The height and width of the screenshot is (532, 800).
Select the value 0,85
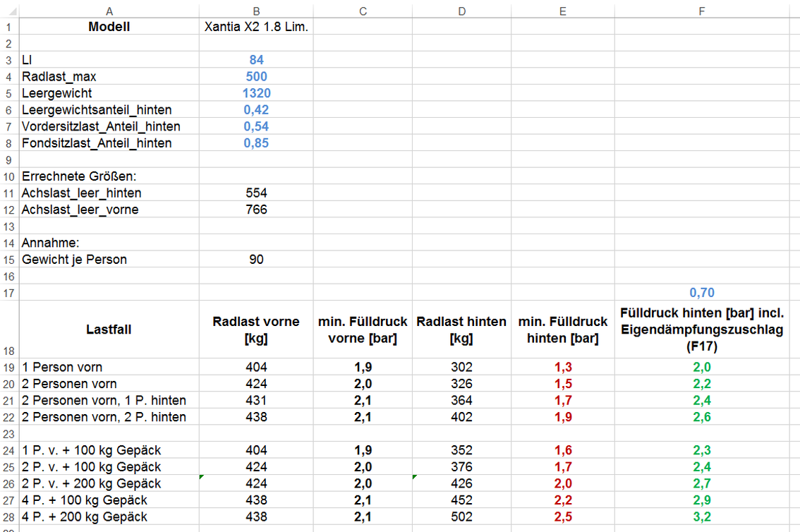[256, 143]
